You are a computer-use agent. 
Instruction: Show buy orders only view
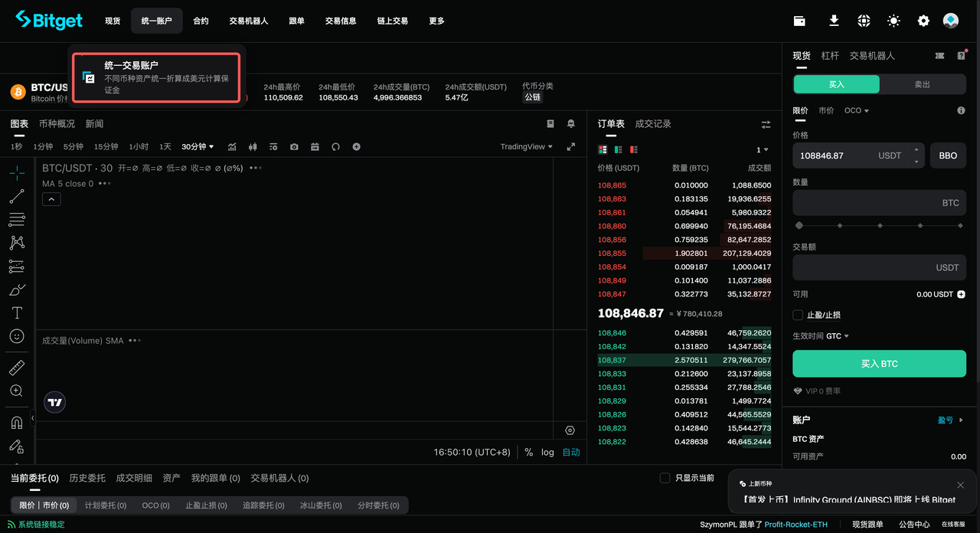click(x=618, y=149)
